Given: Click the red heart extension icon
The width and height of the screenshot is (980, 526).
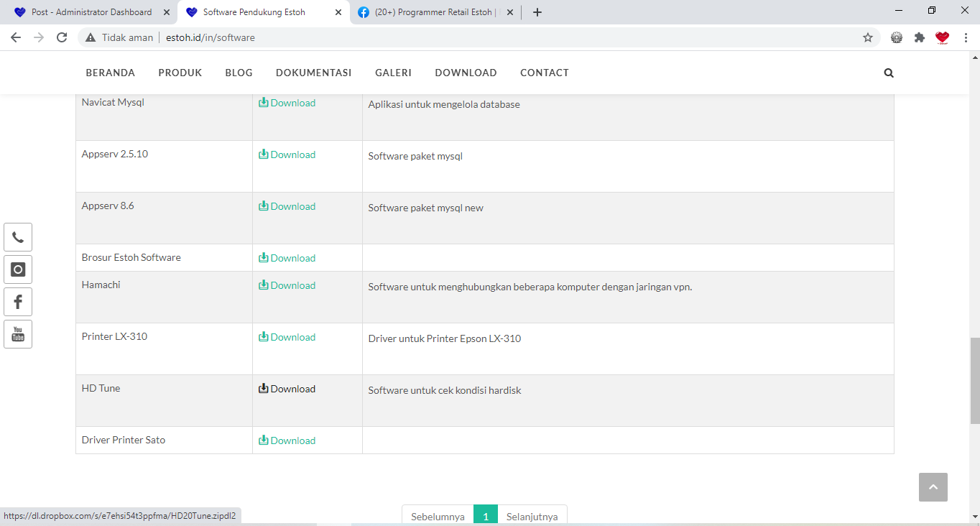Looking at the screenshot, I should click(x=943, y=37).
